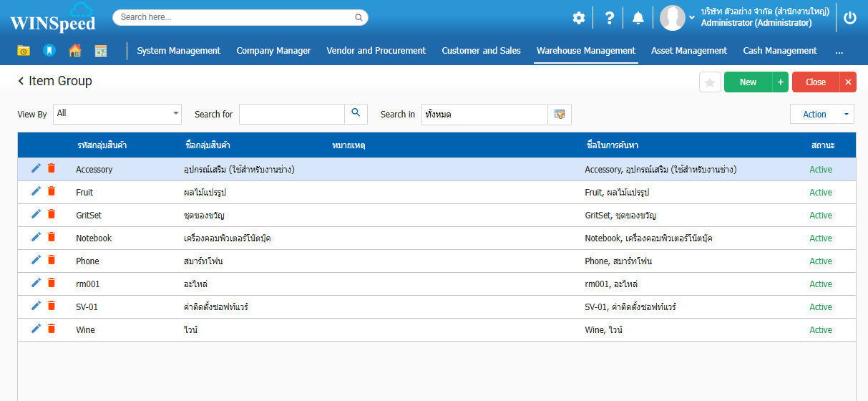The width and height of the screenshot is (868, 401).
Task: Click the help question mark icon
Action: 609,18
